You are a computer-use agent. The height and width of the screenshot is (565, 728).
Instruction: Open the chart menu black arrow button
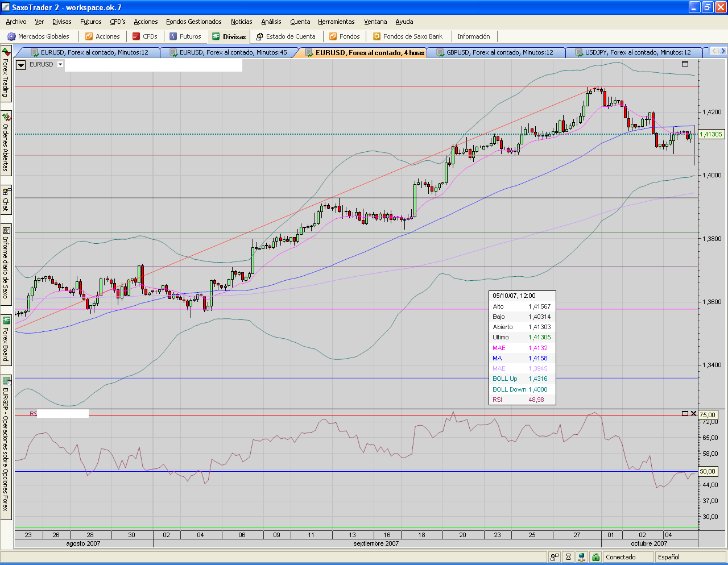coord(21,65)
